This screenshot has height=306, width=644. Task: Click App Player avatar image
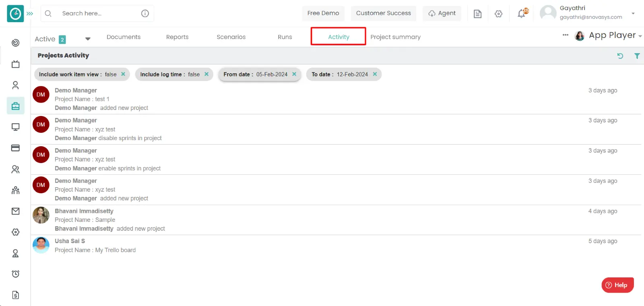[x=580, y=36]
